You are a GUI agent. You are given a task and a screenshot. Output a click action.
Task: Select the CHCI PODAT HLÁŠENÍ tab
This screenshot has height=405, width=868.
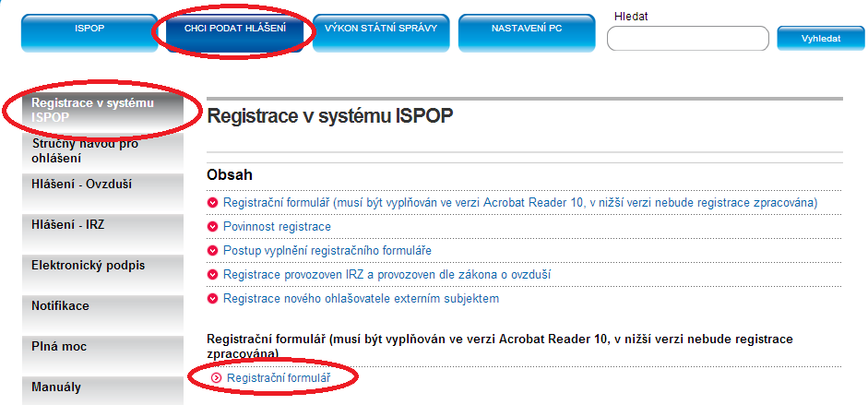(234, 33)
